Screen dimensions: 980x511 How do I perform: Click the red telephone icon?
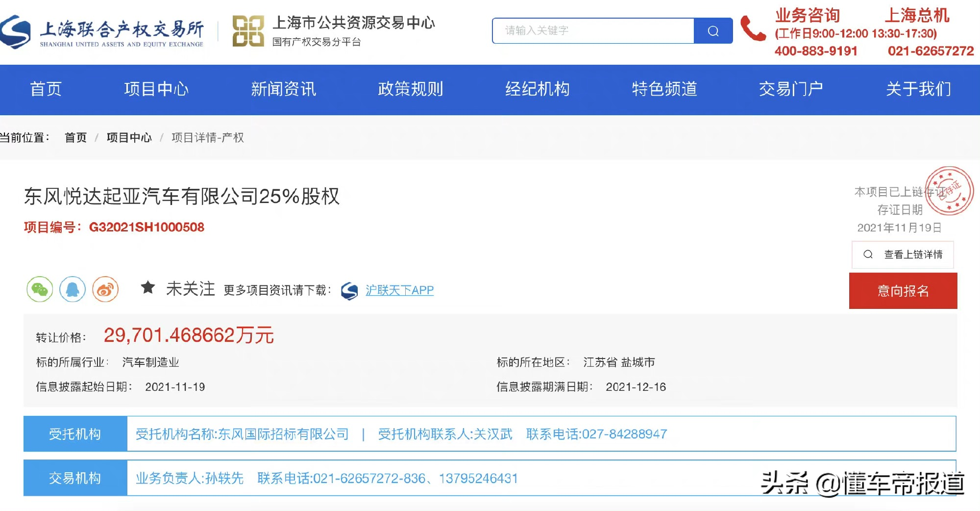click(753, 28)
